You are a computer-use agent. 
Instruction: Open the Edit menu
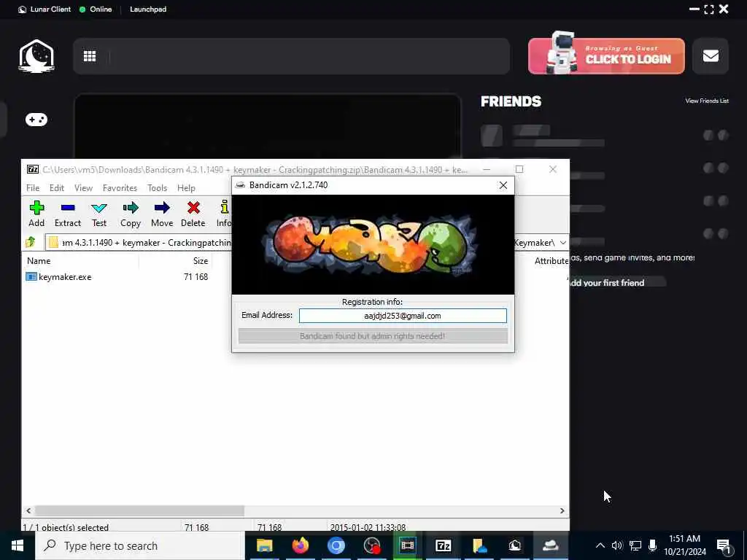(57, 187)
